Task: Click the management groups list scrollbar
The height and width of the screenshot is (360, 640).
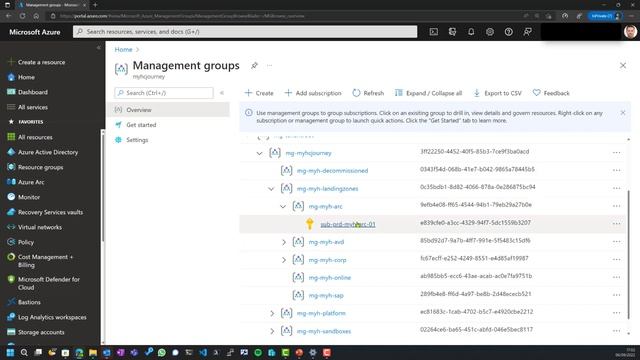Action: point(628,254)
